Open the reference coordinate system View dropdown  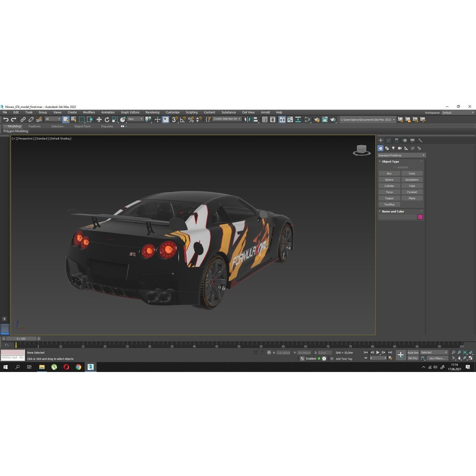pos(135,119)
